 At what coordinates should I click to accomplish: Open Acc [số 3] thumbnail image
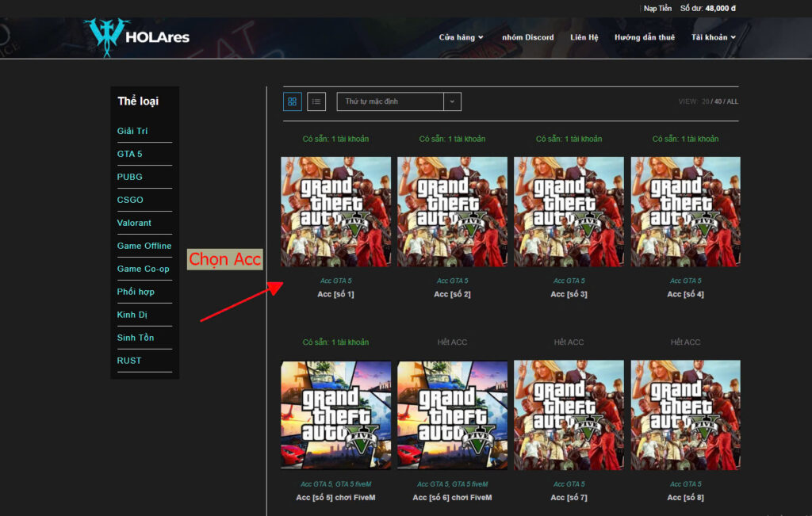[569, 212]
